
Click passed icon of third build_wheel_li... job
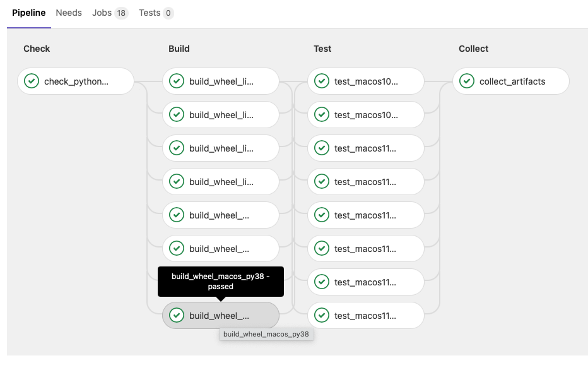coord(177,148)
